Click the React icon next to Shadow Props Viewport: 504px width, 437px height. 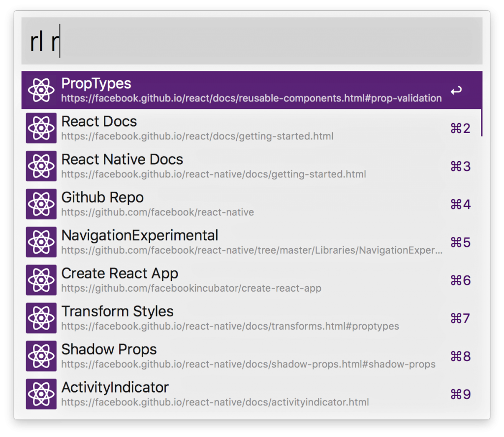click(x=41, y=356)
